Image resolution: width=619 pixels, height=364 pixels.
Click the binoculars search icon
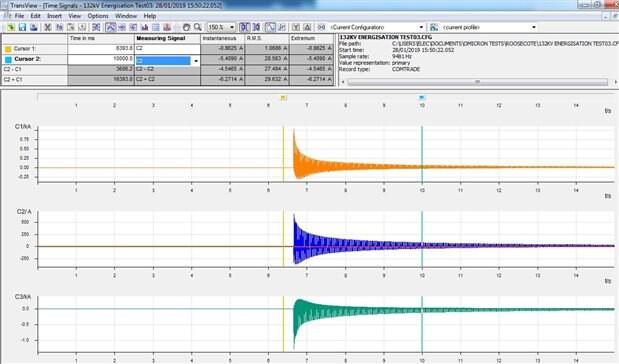[x=321, y=27]
